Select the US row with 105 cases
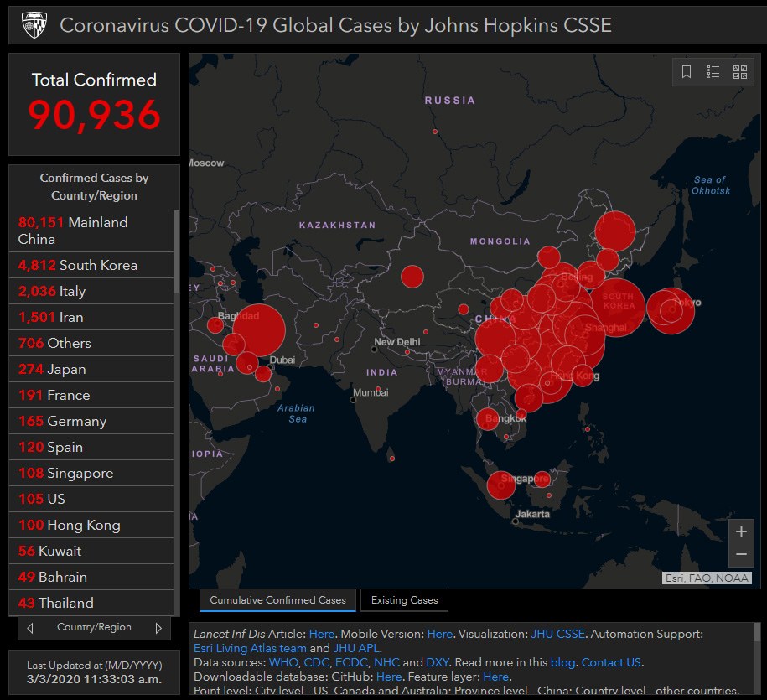Image resolution: width=767 pixels, height=700 pixels. pos(91,499)
